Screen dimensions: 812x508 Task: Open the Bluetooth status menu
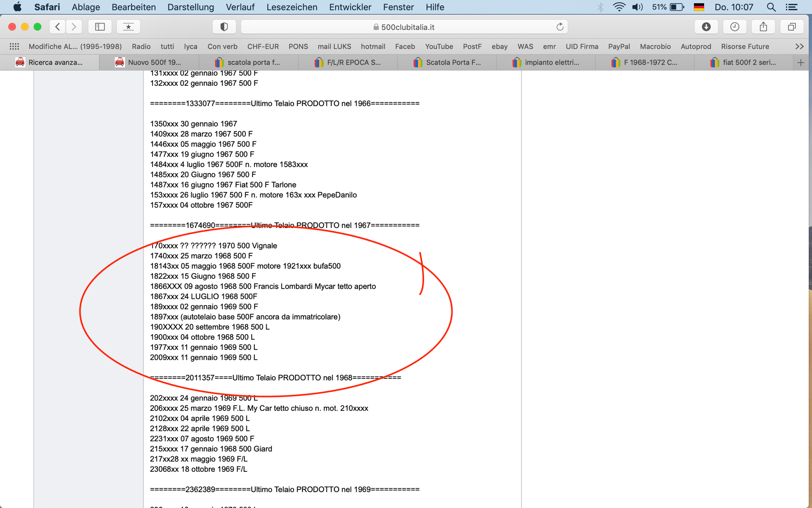tap(600, 7)
